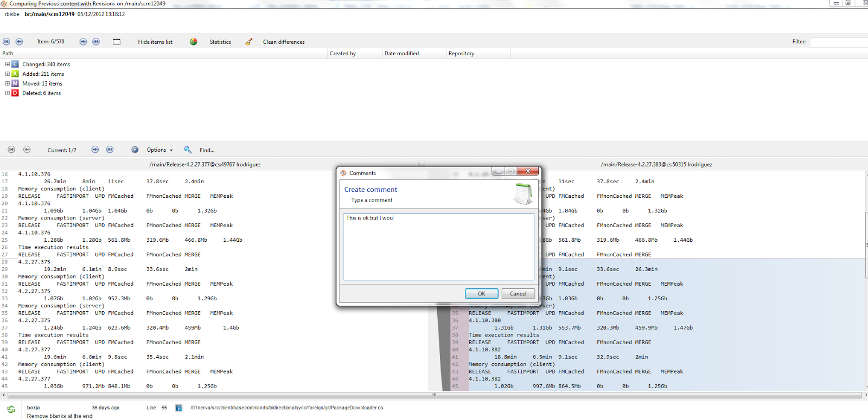Viewport: 868px width, 419px height.
Task: Go to next difference after Current: 1/2
Action: coord(95,150)
